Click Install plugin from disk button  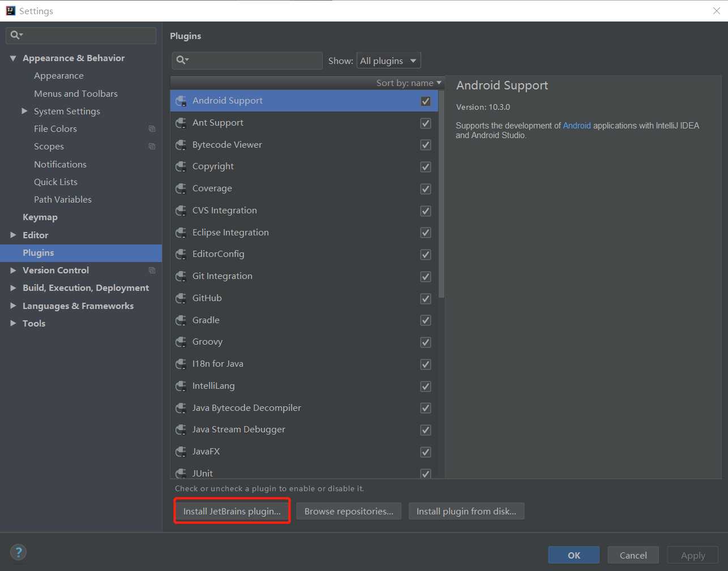466,511
